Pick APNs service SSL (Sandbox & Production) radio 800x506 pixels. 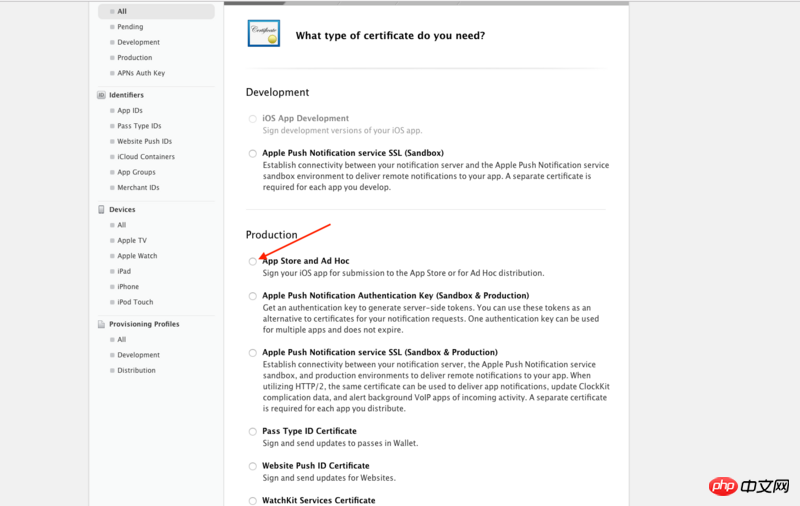pos(253,353)
